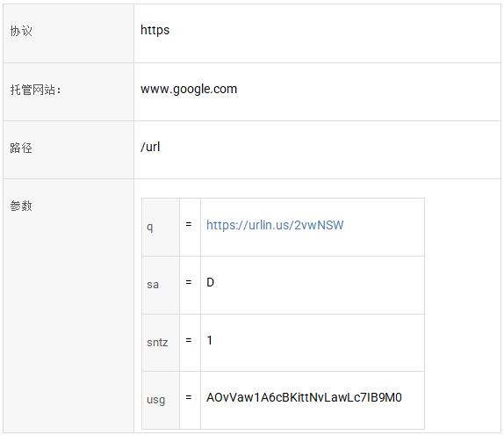Click the equals sign in usg row
Image resolution: width=504 pixels, height=435 pixels.
pos(189,397)
